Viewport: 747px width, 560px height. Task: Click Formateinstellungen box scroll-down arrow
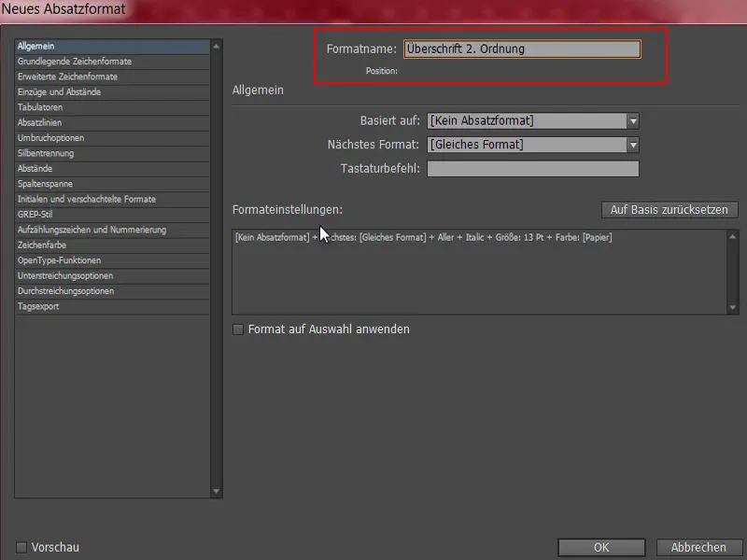733,308
